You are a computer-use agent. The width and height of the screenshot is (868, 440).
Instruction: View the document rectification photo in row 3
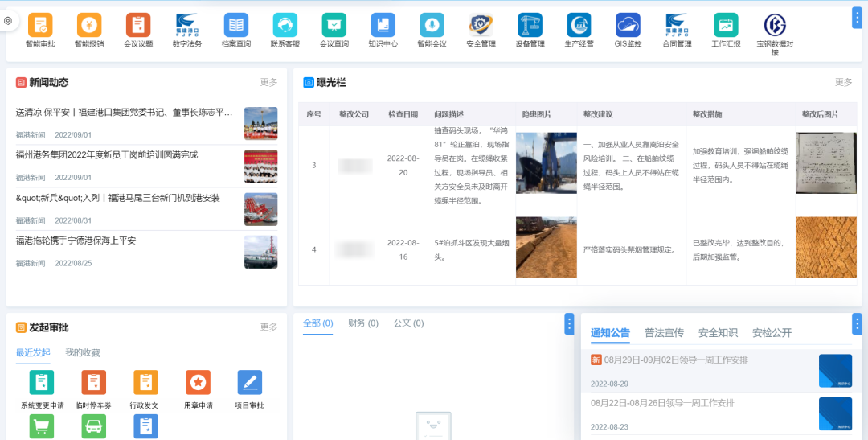826,163
